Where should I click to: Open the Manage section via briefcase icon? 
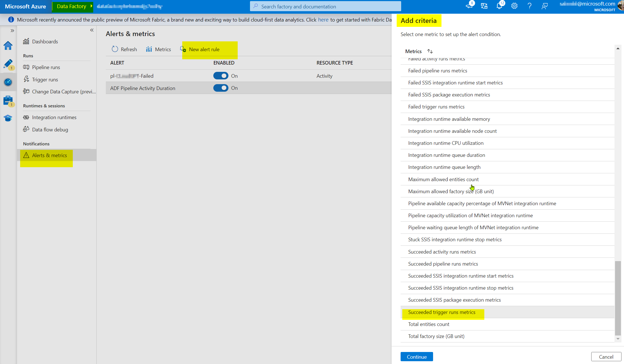[8, 100]
